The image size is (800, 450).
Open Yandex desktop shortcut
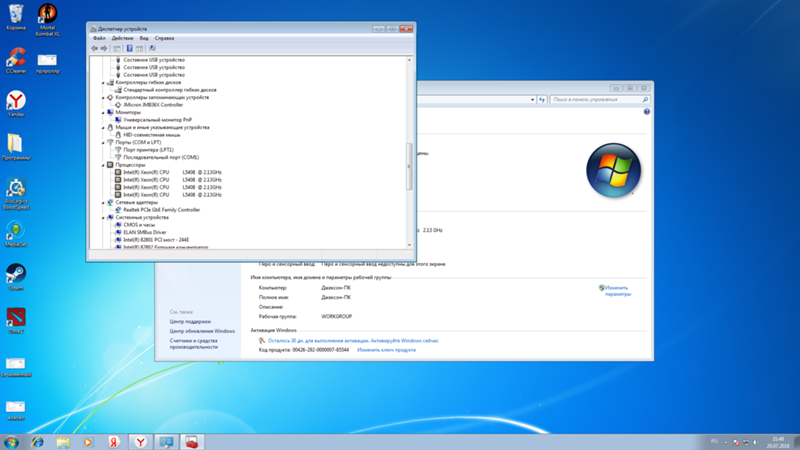pyautogui.click(x=16, y=104)
